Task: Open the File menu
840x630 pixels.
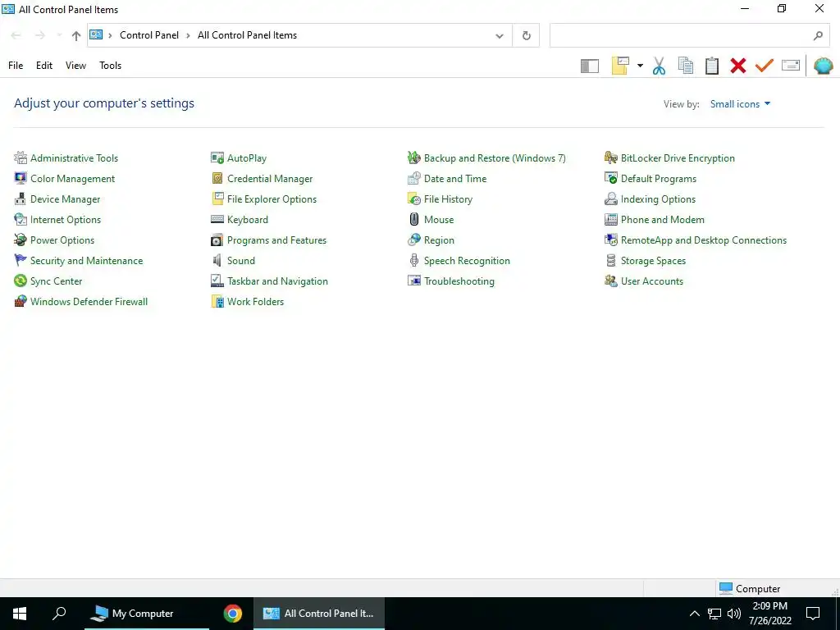Action: click(16, 66)
